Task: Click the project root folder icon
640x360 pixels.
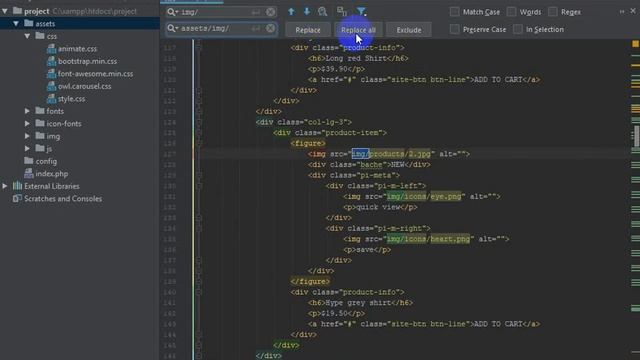Action: pos(17,11)
